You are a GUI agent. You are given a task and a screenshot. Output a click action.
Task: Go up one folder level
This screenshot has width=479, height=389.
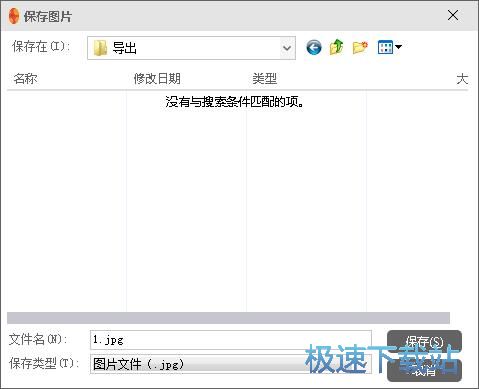336,47
